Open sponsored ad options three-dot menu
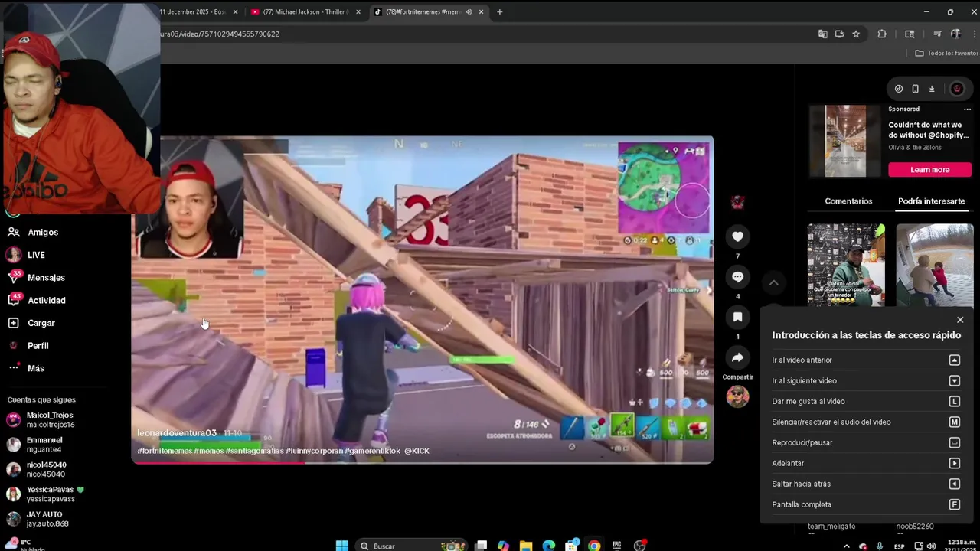The height and width of the screenshot is (551, 980). click(967, 109)
